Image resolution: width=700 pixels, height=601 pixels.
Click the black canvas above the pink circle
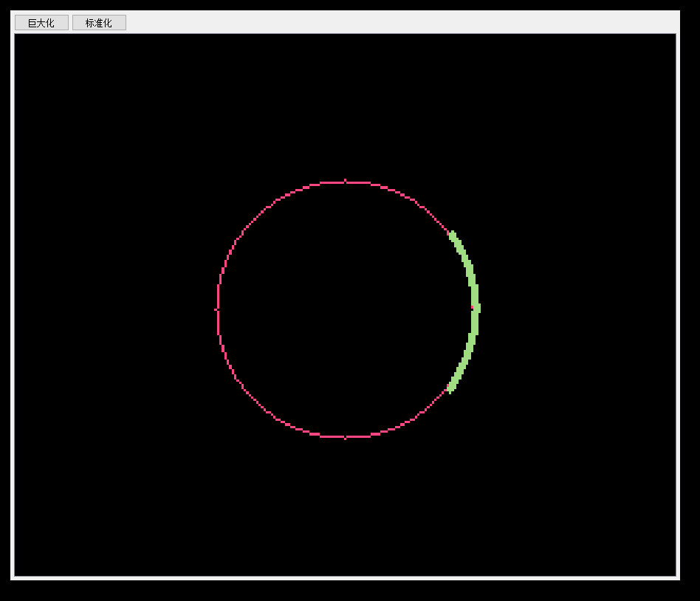(345, 103)
